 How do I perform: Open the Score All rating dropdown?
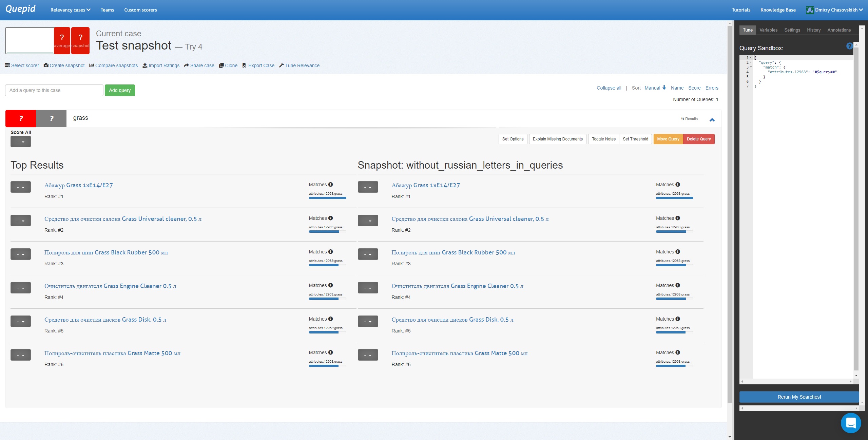point(21,141)
